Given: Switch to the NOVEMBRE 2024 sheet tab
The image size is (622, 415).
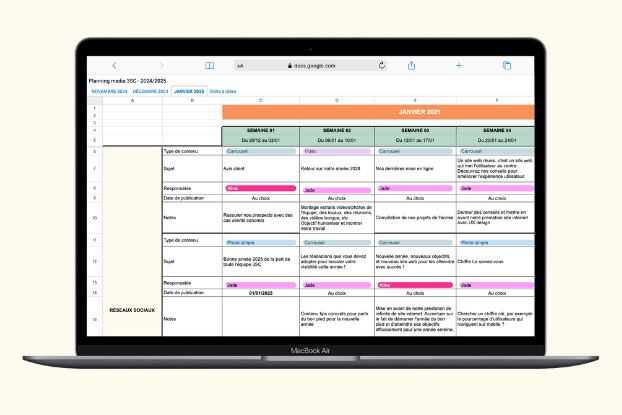Looking at the screenshot, I should click(x=110, y=91).
